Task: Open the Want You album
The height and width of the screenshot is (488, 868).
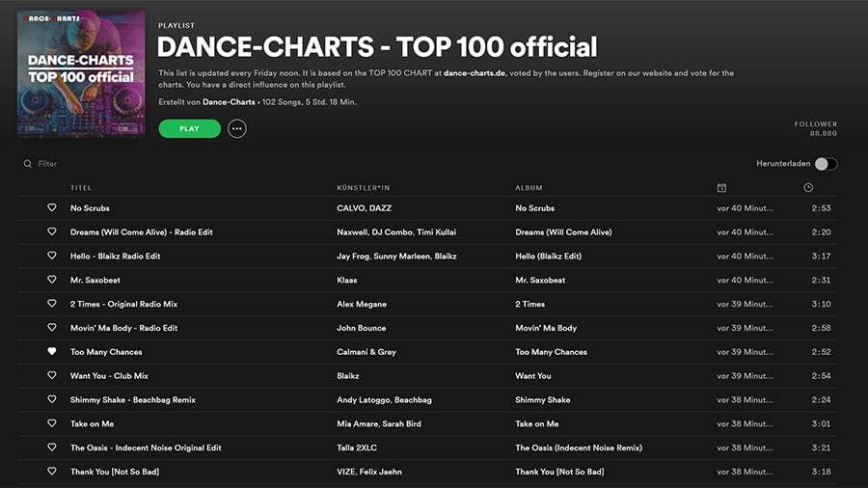Action: [533, 376]
